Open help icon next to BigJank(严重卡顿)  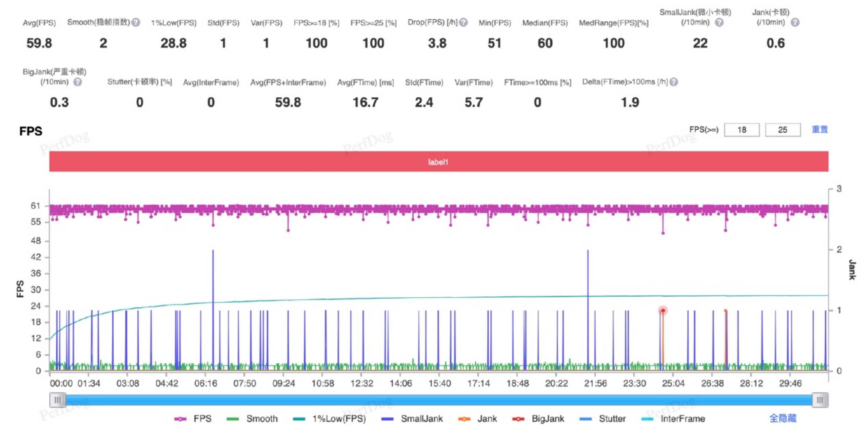(78, 82)
